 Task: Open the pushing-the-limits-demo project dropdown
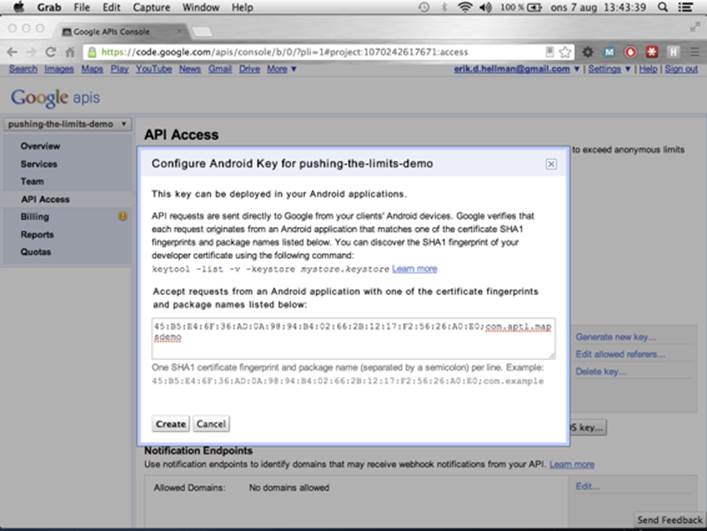(68, 124)
